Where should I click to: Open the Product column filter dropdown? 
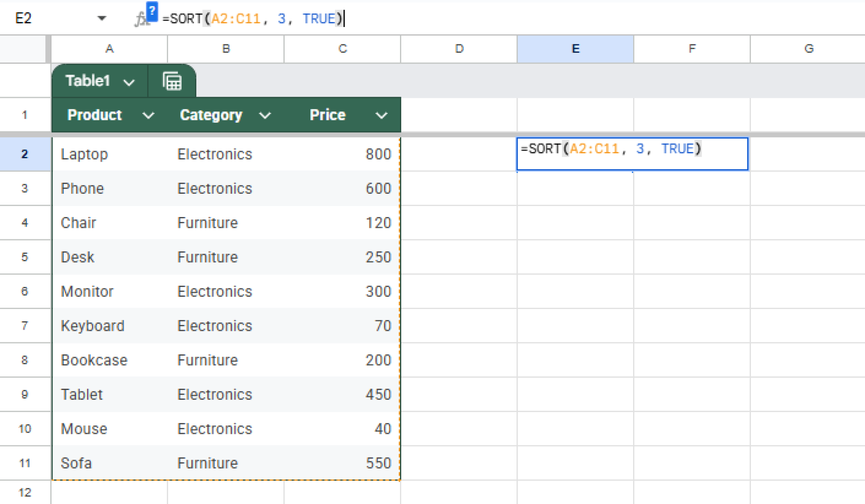[149, 115]
